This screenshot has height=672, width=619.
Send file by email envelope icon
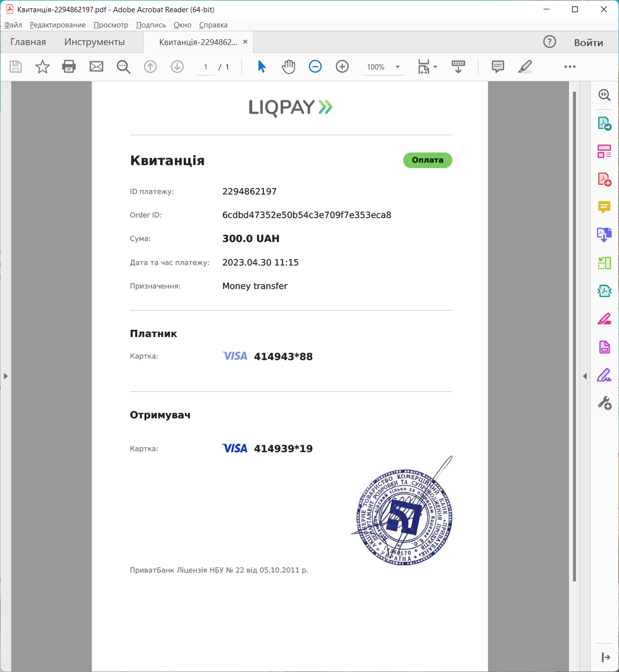[96, 67]
